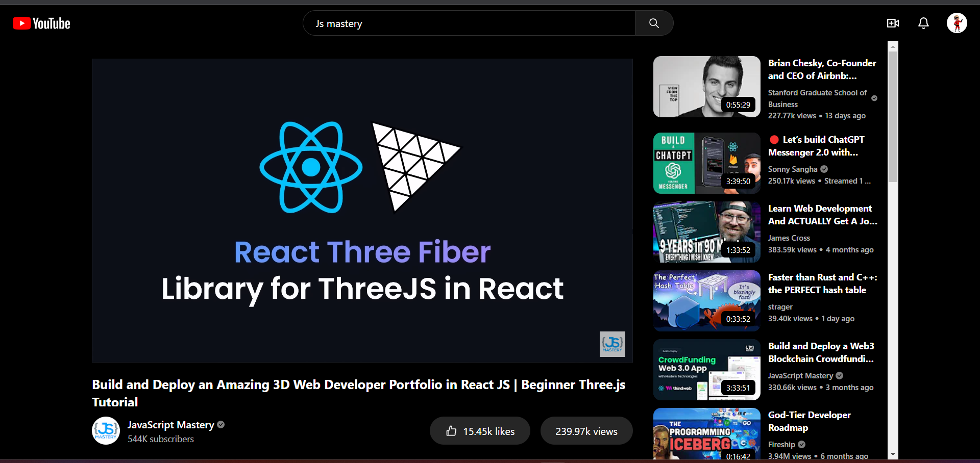Viewport: 980px width, 463px height.
Task: Open the CrowdFunding Web 3.0 App thumbnail
Action: pyautogui.click(x=707, y=370)
